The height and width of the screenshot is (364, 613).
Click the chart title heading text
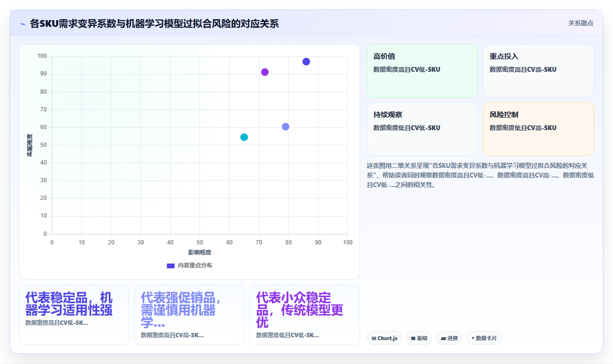tap(154, 24)
